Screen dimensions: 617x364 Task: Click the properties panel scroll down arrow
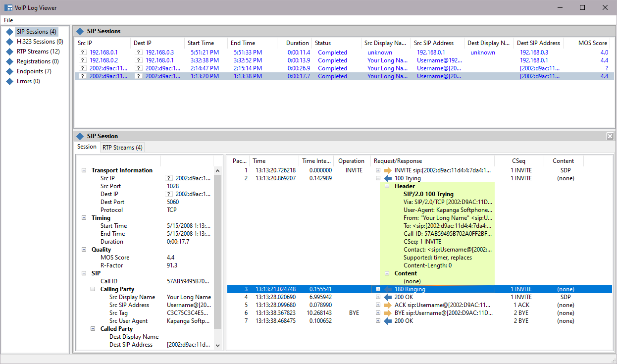click(x=218, y=346)
